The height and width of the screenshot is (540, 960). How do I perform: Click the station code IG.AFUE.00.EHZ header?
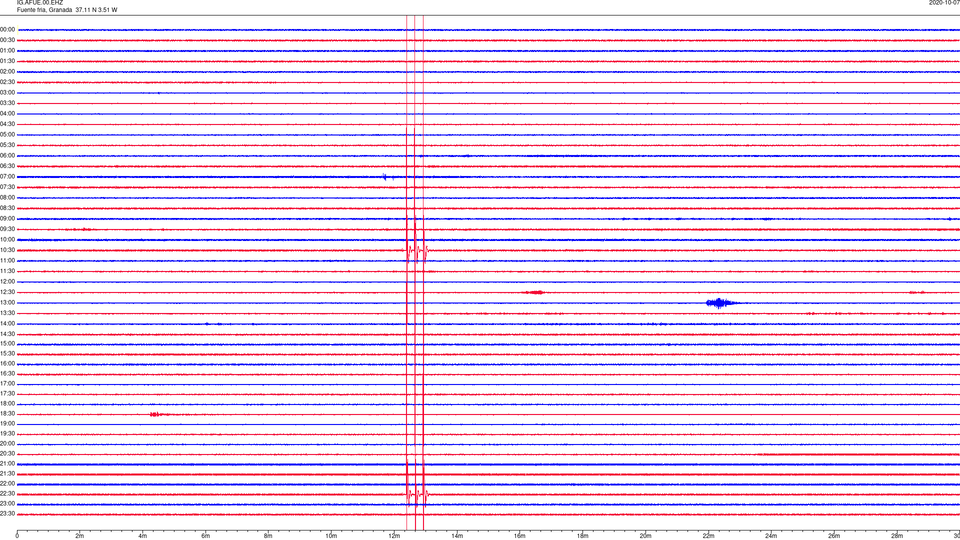[40, 3]
